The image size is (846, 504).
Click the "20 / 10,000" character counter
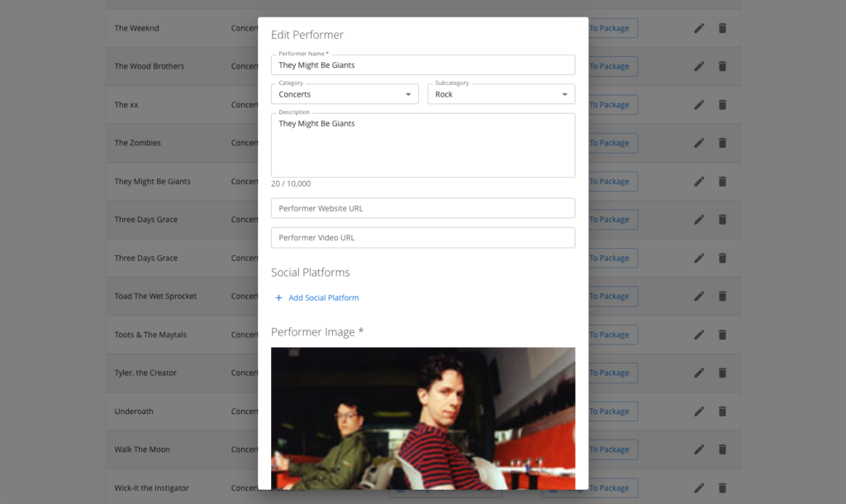click(x=291, y=183)
